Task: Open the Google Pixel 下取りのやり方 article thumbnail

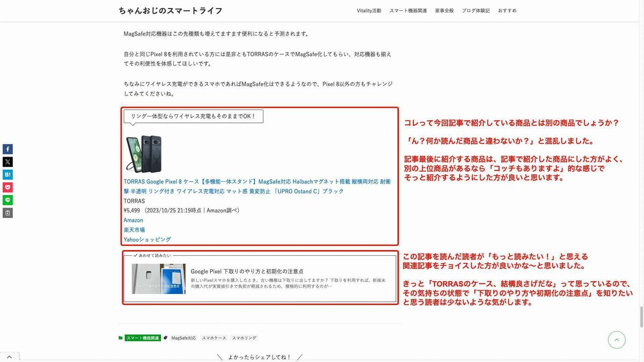Action: [x=159, y=278]
